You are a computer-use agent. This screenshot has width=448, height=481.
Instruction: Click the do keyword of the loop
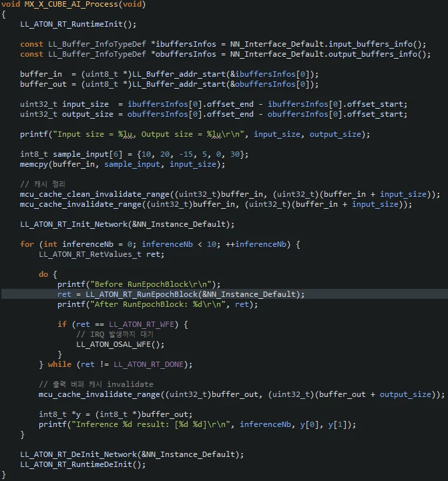(43, 274)
